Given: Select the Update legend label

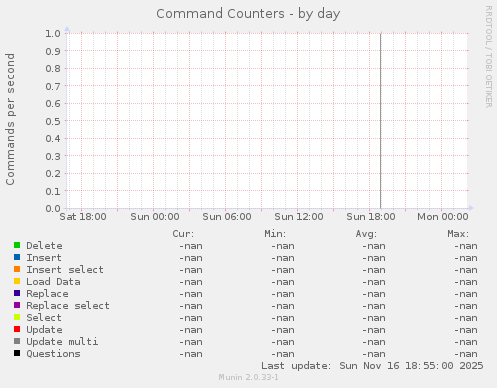Looking at the screenshot, I should point(44,330).
